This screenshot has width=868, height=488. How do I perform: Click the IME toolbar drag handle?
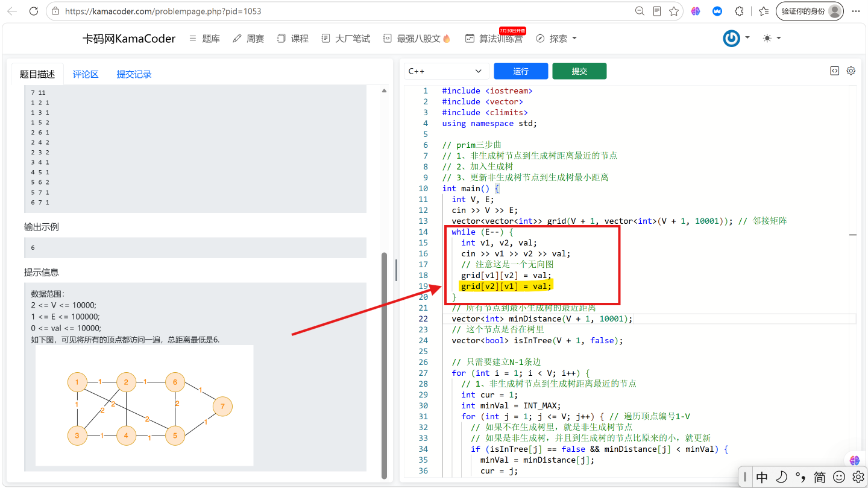(x=746, y=477)
